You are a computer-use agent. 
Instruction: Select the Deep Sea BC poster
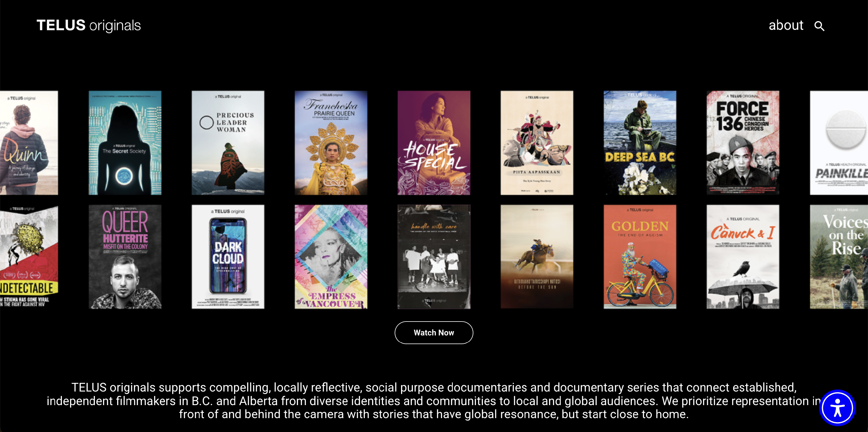[639, 143]
